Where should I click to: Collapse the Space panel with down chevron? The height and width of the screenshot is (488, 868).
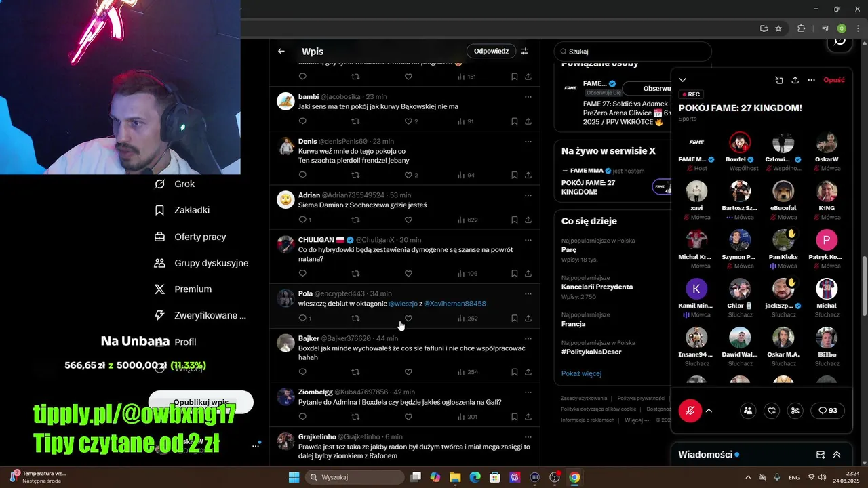pos(683,80)
